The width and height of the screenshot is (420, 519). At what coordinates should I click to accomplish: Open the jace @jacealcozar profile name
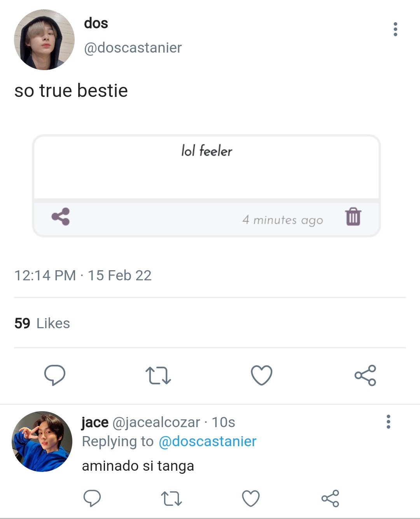pos(140,422)
